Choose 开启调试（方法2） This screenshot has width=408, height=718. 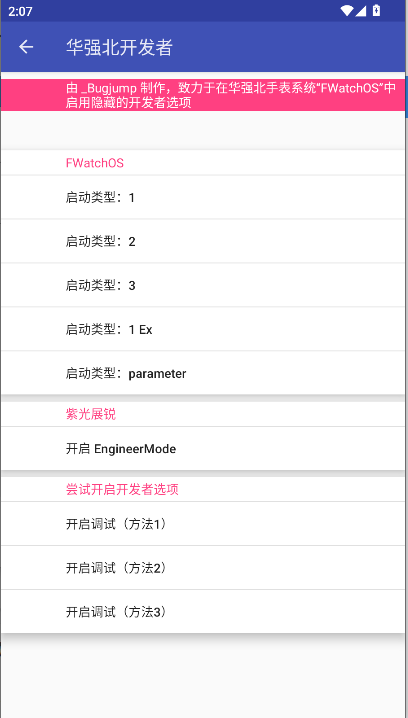tap(203, 568)
